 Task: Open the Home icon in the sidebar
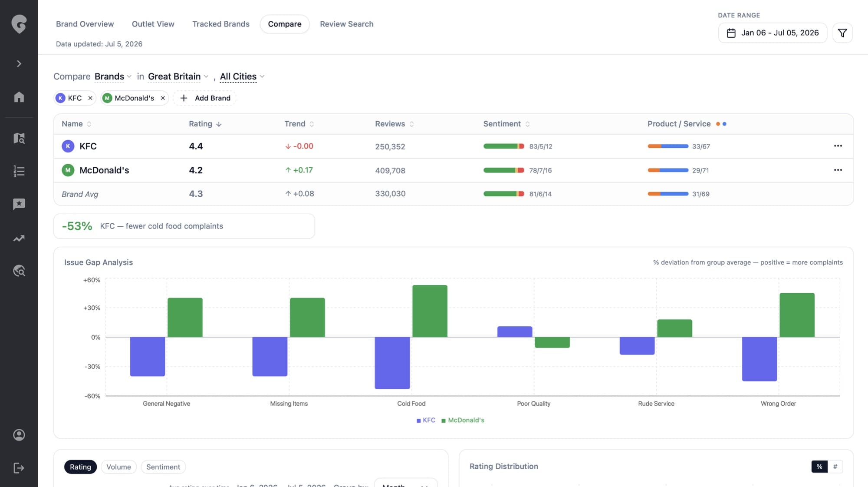19,96
